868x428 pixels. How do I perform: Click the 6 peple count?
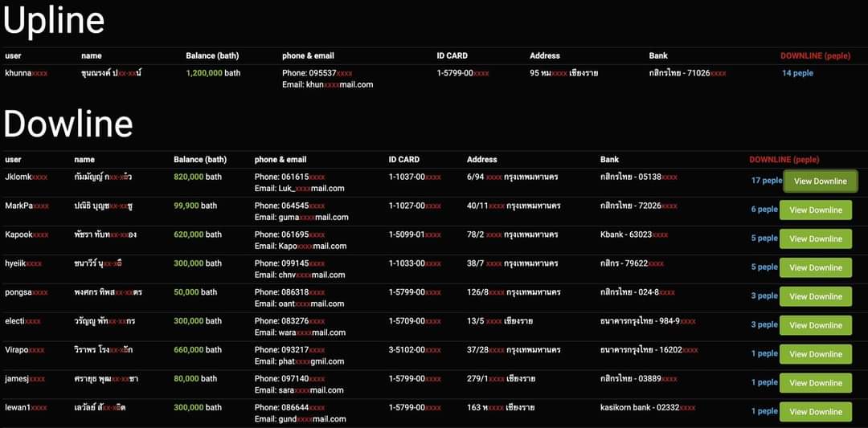764,210
